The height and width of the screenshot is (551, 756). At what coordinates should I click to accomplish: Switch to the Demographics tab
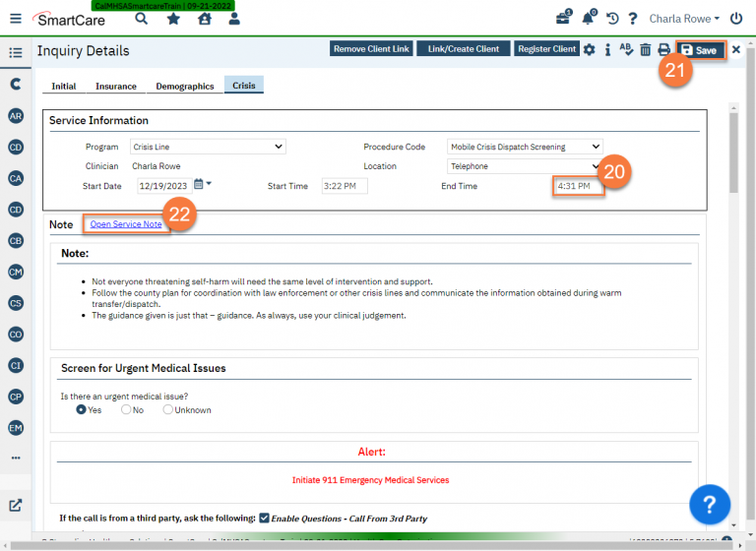pyautogui.click(x=184, y=87)
